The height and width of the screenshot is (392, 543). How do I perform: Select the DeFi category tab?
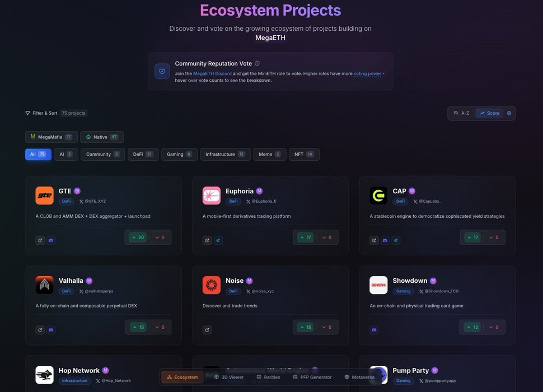(143, 154)
